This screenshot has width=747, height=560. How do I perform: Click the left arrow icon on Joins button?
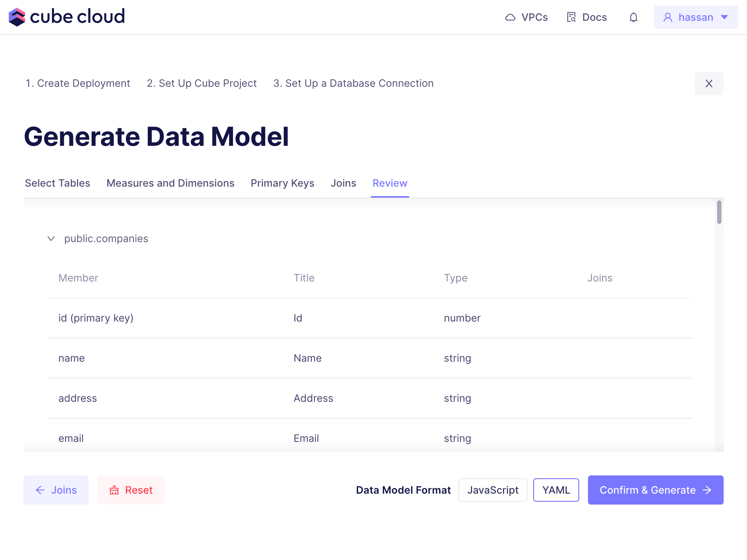[40, 490]
